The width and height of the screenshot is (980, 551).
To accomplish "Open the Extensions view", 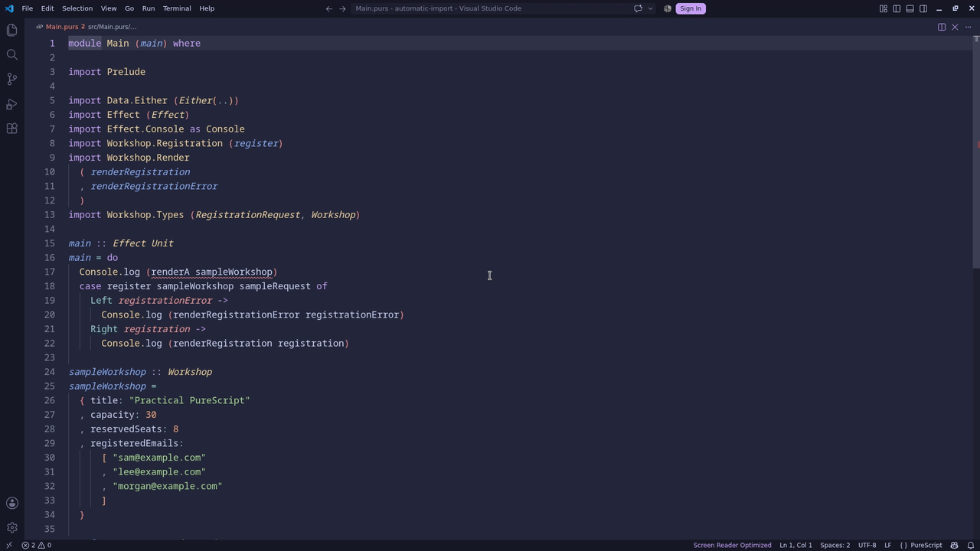I will click(11, 129).
